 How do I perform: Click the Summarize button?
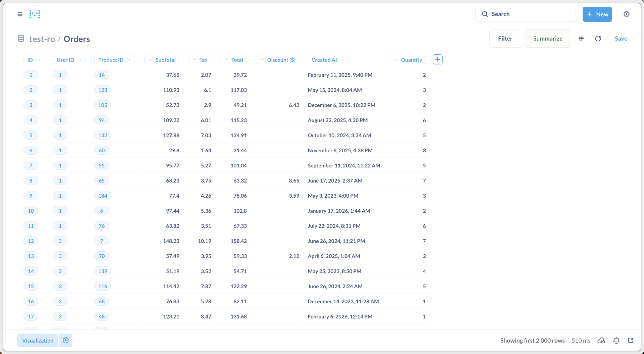[547, 39]
